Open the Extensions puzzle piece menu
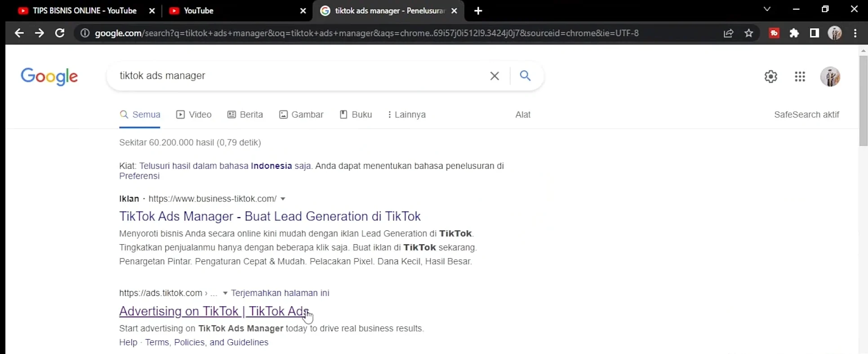Image resolution: width=868 pixels, height=354 pixels. pyautogui.click(x=794, y=33)
